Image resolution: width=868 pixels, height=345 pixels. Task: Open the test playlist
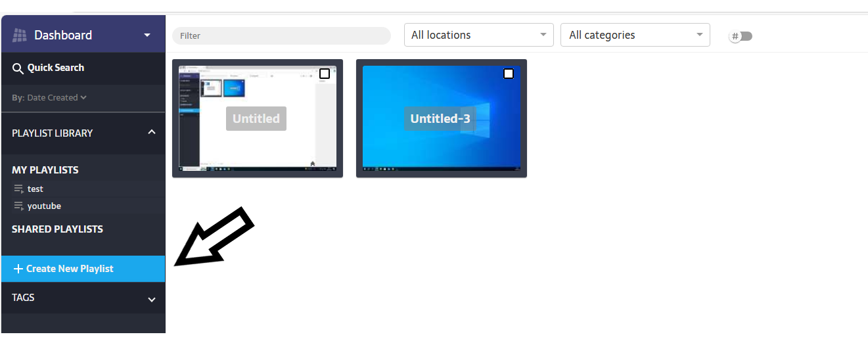[35, 189]
